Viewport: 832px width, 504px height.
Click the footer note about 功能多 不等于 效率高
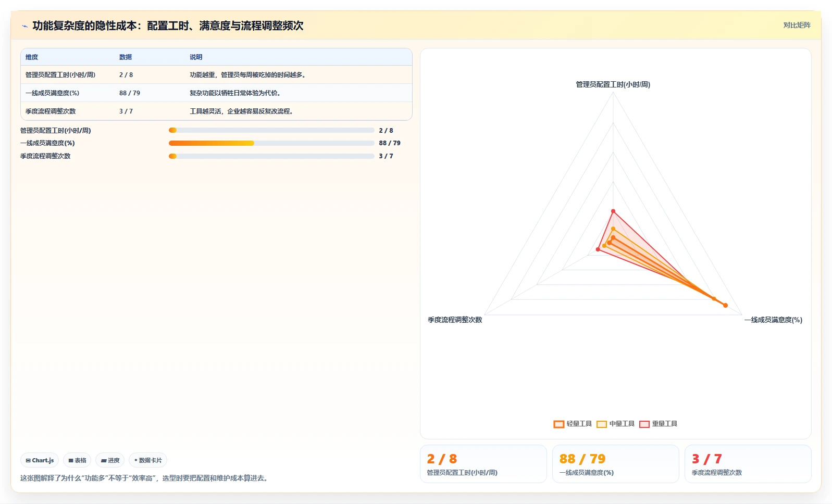(x=145, y=478)
